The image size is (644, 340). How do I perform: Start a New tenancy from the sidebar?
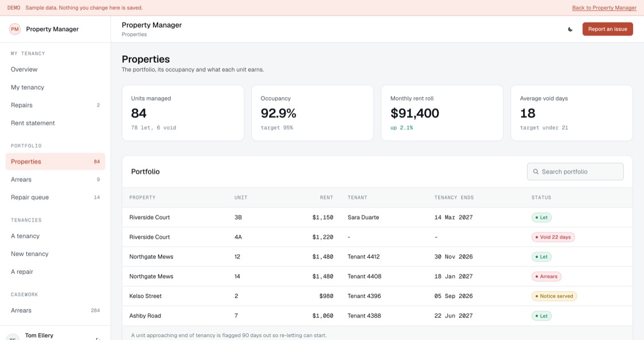[x=55, y=254]
